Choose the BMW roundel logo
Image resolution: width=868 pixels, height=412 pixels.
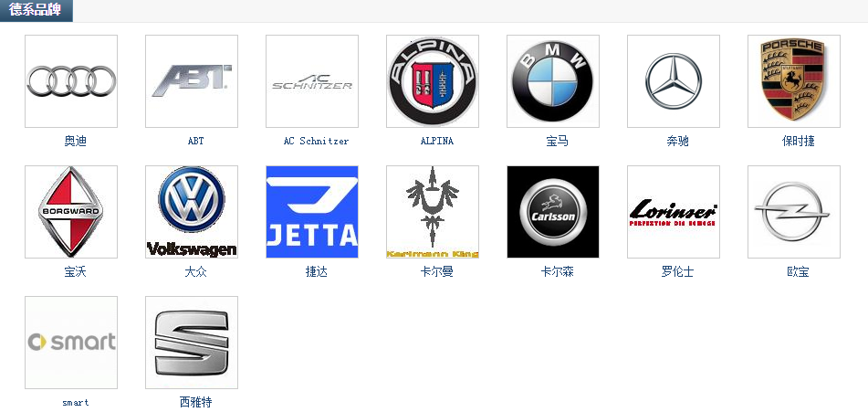pos(553,81)
